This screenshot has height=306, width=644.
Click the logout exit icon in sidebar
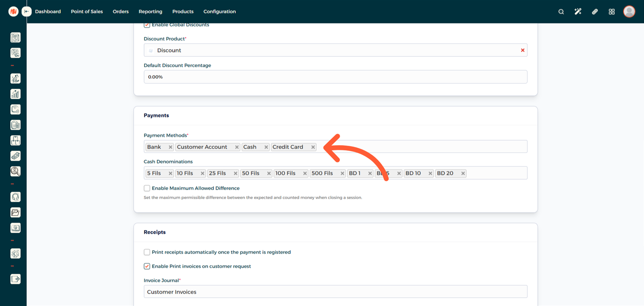(16, 279)
